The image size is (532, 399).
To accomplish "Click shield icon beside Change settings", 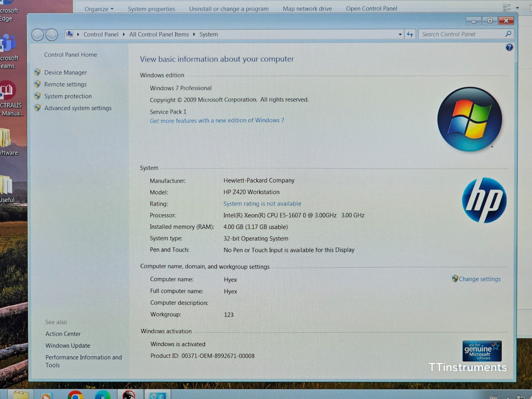I will [x=455, y=279].
